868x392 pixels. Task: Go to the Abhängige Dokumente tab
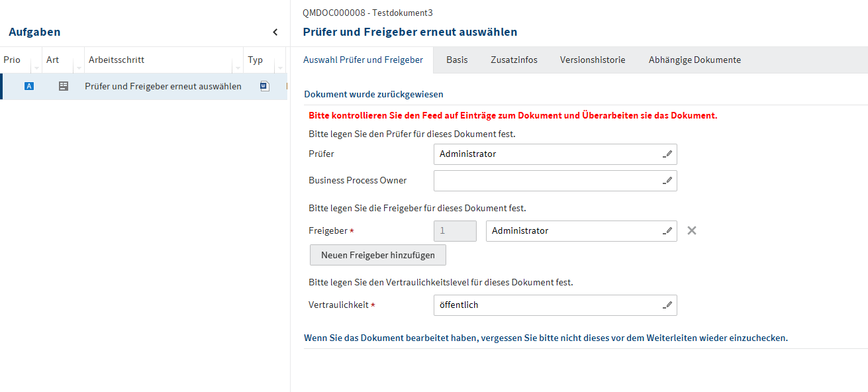tap(695, 60)
